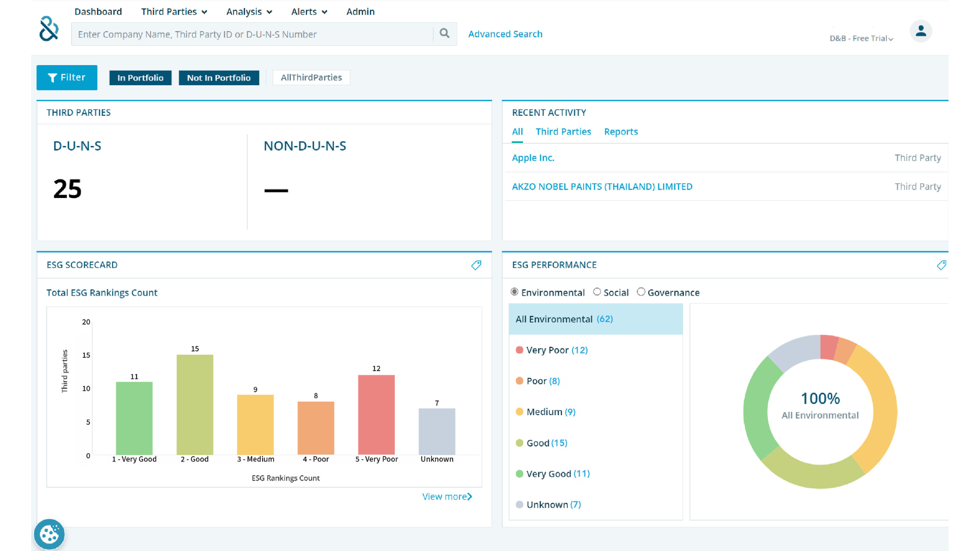Expand the Analysis menu dropdown
Viewport: 980px width, 551px height.
tap(249, 11)
